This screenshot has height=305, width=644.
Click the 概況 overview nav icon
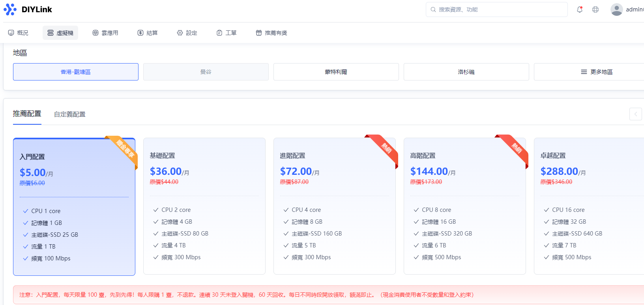click(11, 33)
